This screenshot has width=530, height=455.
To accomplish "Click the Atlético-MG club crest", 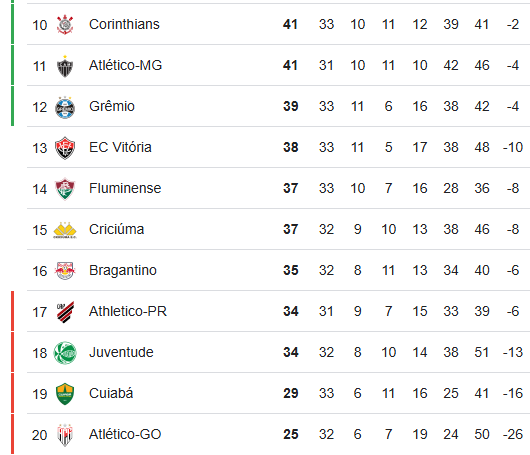I will coord(65,66).
